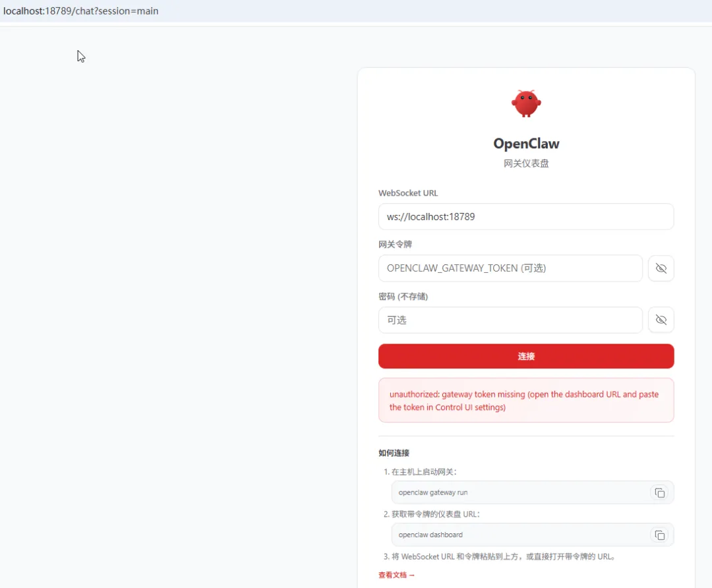The width and height of the screenshot is (712, 588).
Task: Focus the WebSocket URL input field
Action: [x=526, y=217]
